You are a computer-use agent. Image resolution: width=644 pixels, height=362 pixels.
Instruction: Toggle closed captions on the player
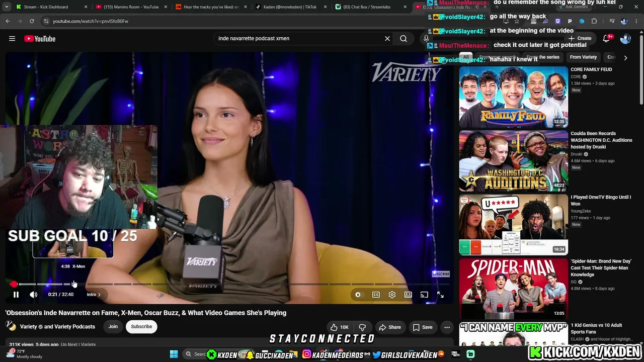(x=376, y=295)
